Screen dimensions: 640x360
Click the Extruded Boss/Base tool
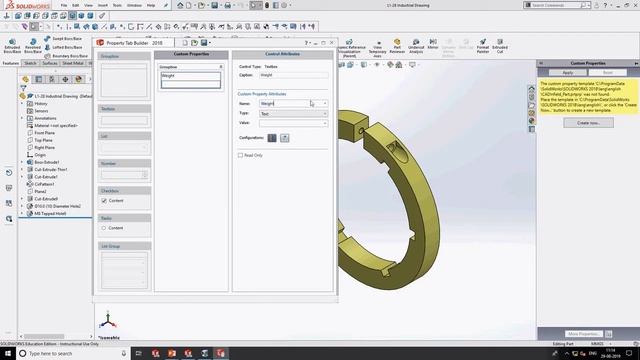point(12,46)
